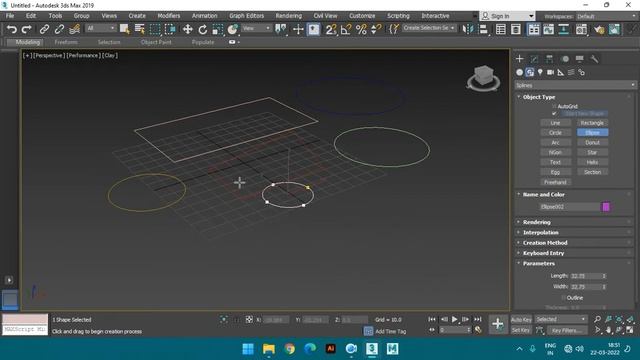Activate the Select and Place tool
The image size is (640, 360).
pos(233,29)
